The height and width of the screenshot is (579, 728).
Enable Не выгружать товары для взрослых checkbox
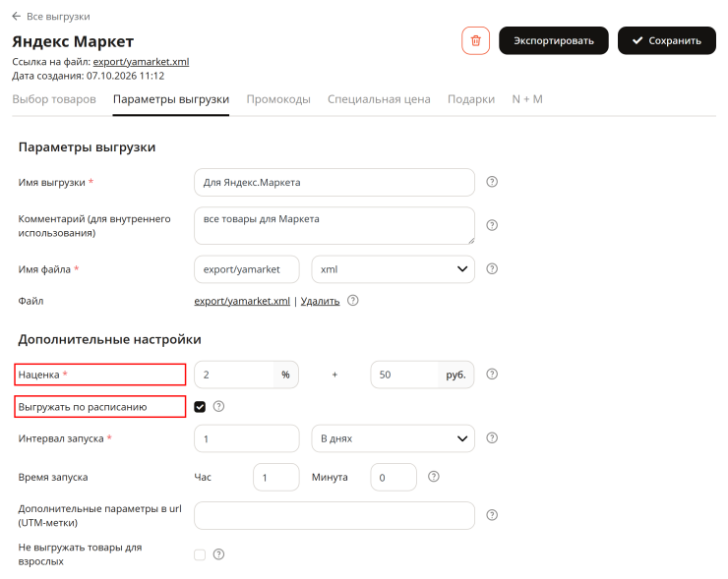tap(200, 554)
